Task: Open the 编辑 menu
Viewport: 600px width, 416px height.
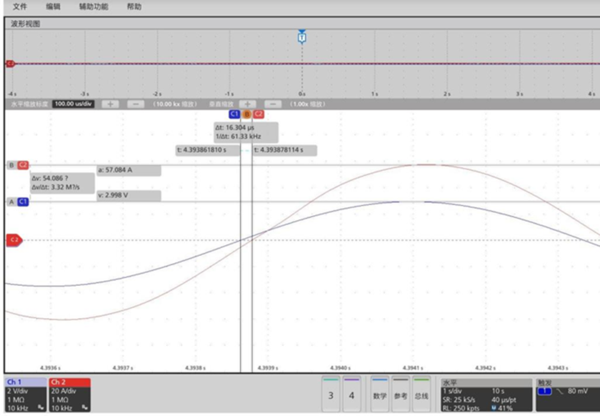Action: 53,6
